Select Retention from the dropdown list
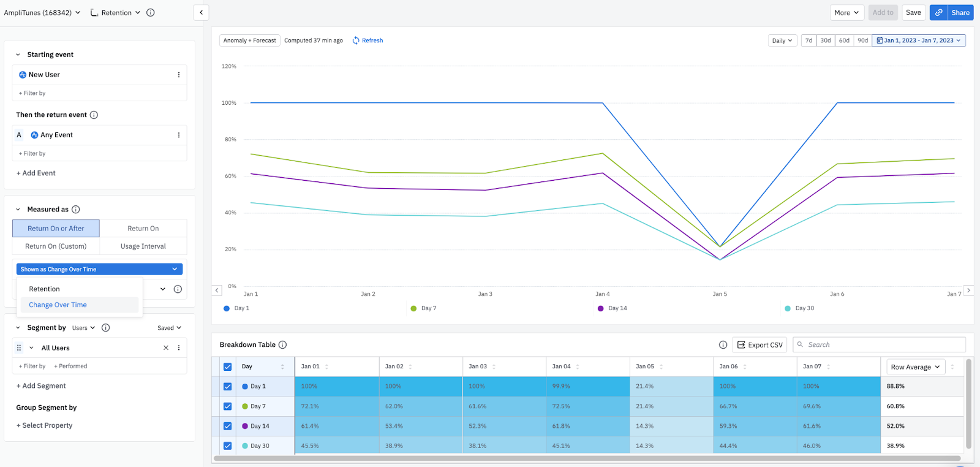This screenshot has width=980, height=467. click(45, 289)
